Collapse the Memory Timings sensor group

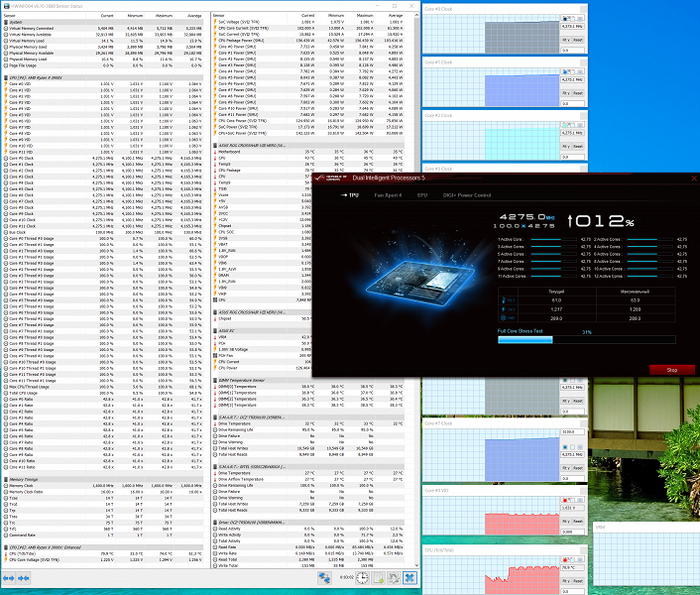tap(6, 479)
